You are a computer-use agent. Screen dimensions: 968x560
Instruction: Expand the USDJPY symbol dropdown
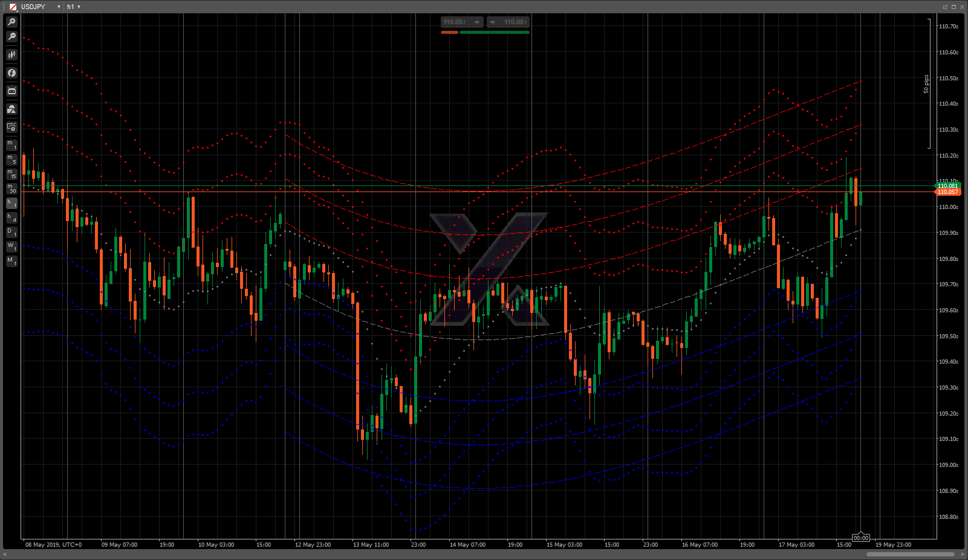59,7
